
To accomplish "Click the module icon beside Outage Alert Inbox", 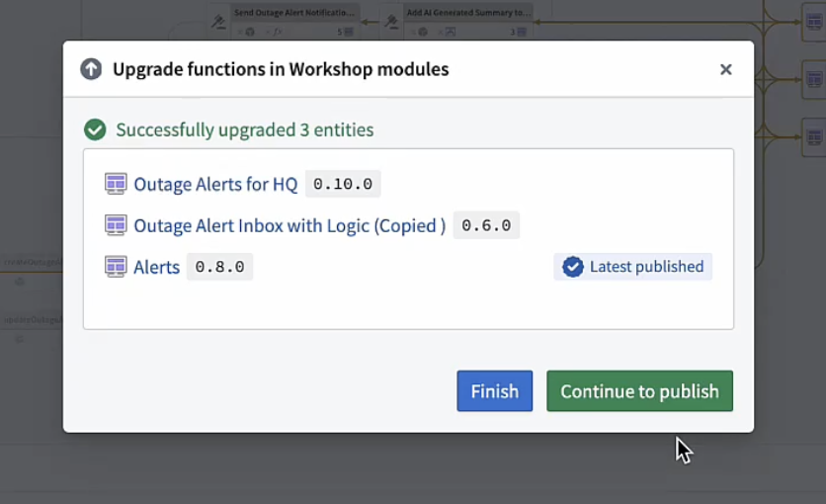I will pyautogui.click(x=116, y=225).
